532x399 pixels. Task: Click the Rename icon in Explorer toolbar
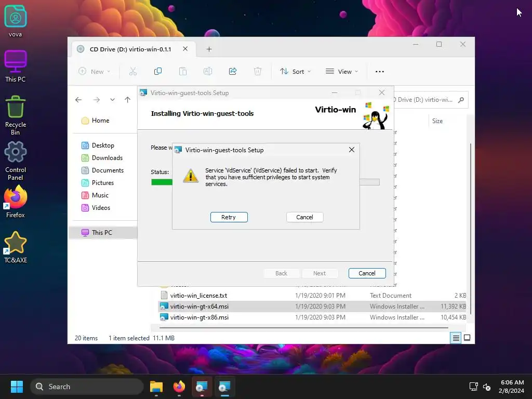tap(208, 71)
